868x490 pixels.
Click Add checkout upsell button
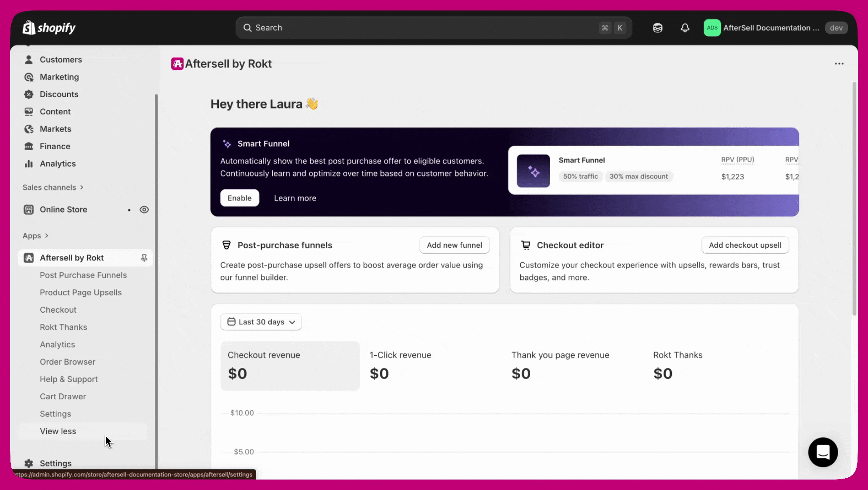(x=745, y=245)
